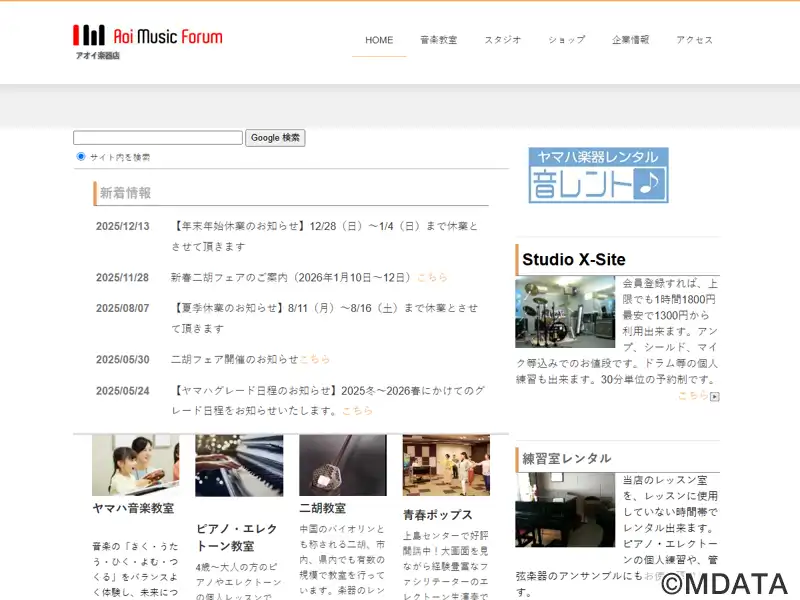The image size is (800, 600).
Task: Open the アクセス menu item
Action: coord(694,40)
